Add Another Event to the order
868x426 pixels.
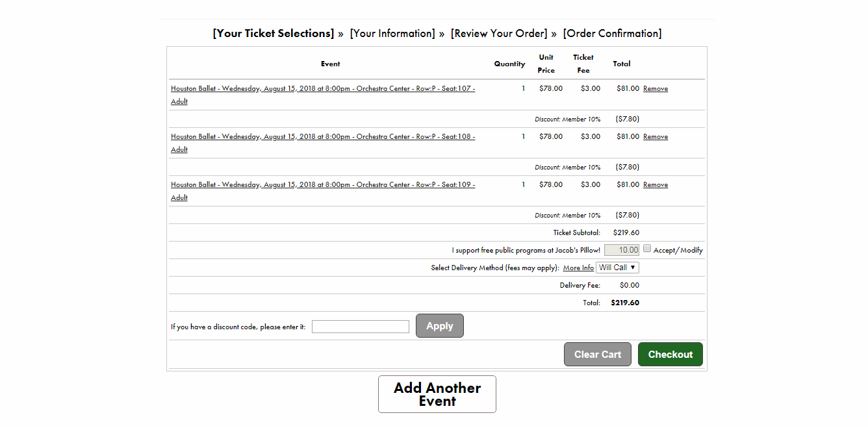pos(437,394)
